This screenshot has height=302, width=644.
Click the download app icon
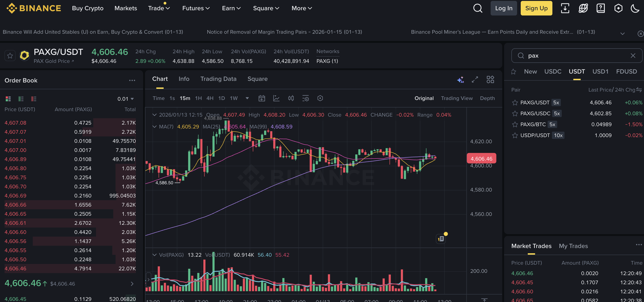coord(565,8)
